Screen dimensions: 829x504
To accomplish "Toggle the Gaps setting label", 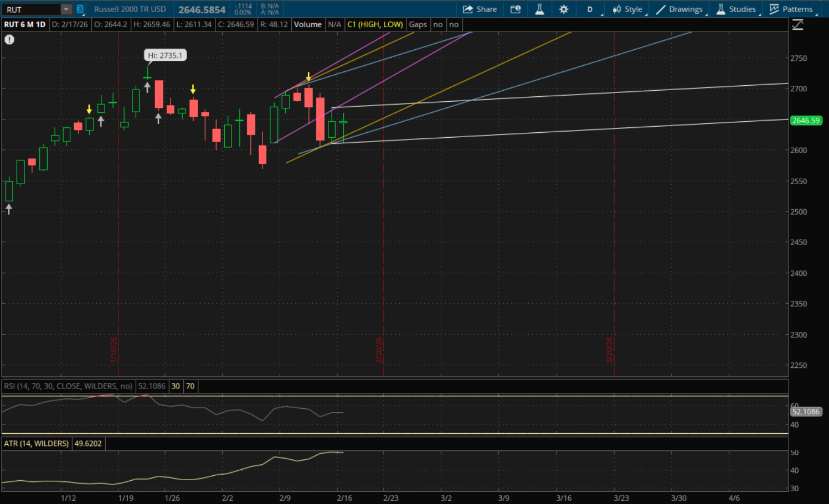I will (418, 24).
